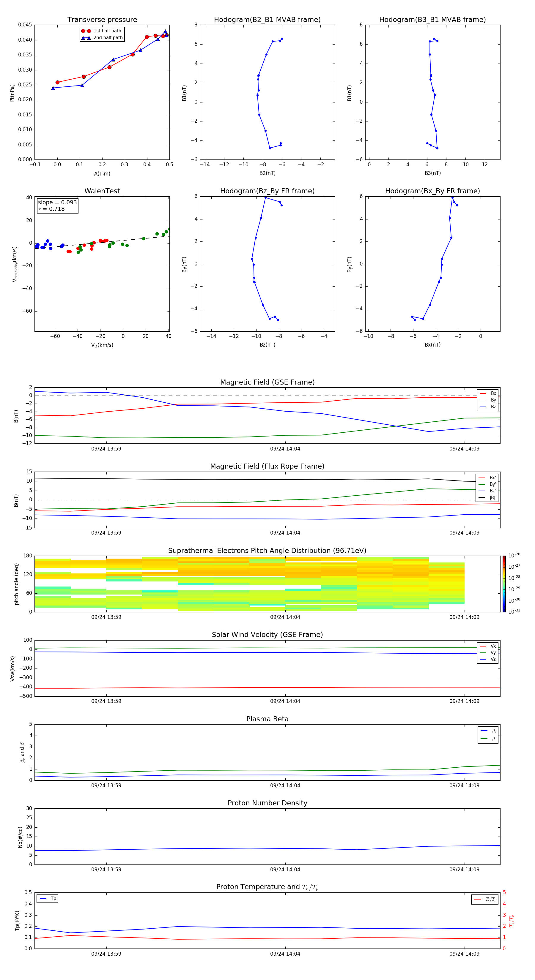
Task: Click the 'Transverse pressure' plot title
Action: pyautogui.click(x=102, y=20)
